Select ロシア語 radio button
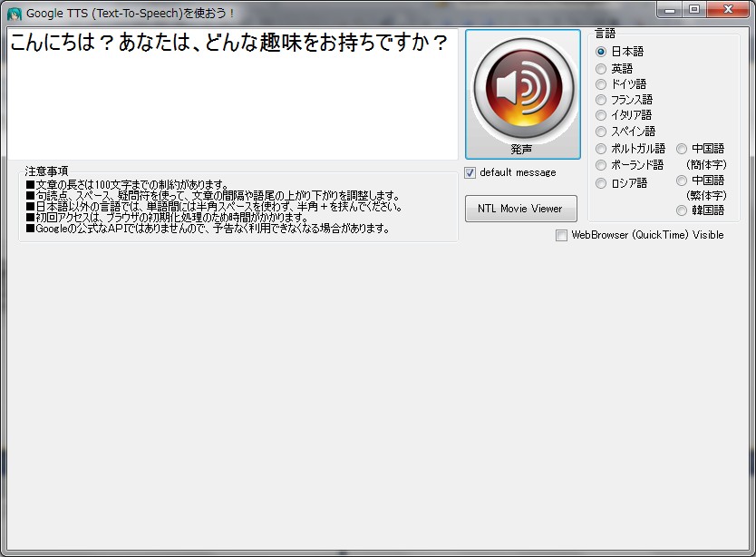 click(601, 183)
